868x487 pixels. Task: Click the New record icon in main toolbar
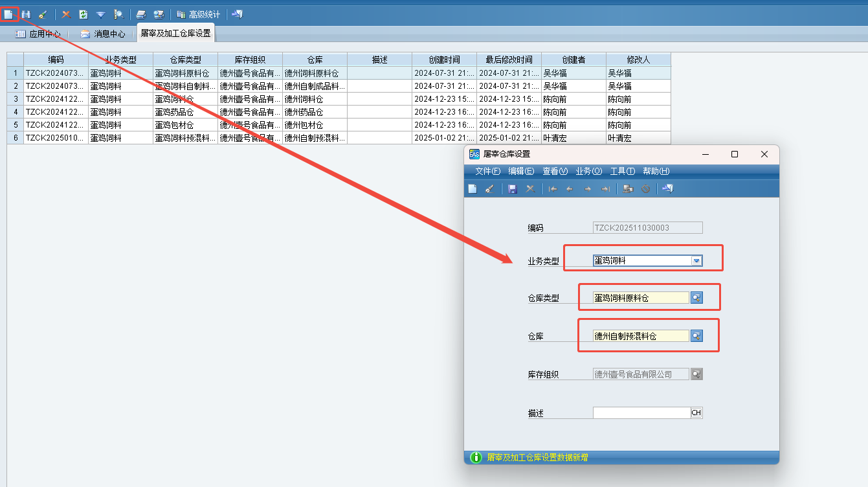8,14
